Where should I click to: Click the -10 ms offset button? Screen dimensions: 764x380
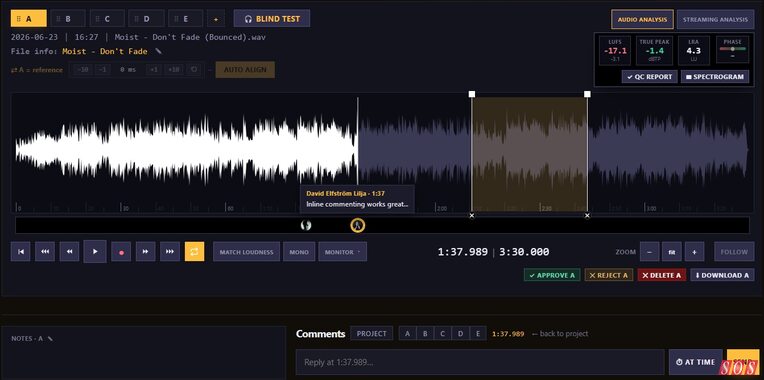click(x=83, y=70)
